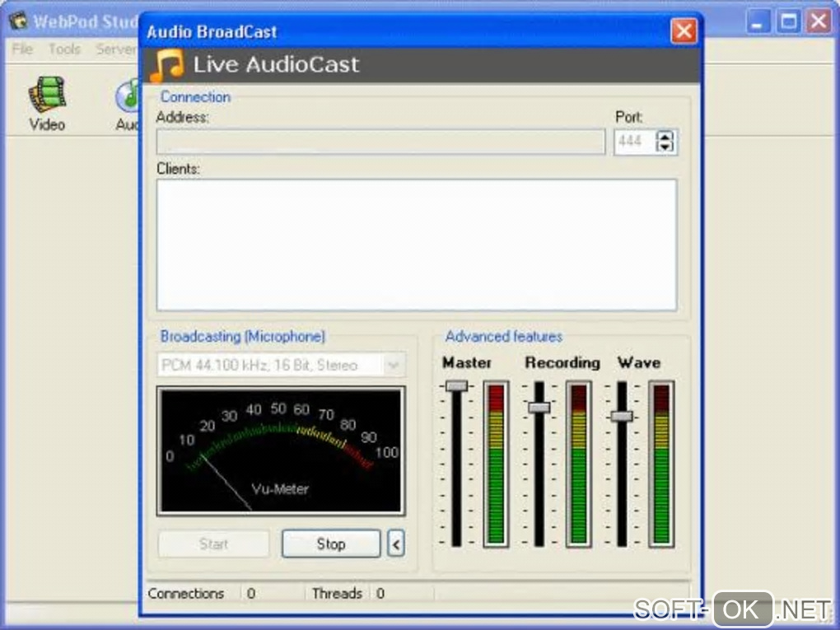Close the Audio BroadCast dialog
Screen dimensions: 840x630
coord(684,31)
